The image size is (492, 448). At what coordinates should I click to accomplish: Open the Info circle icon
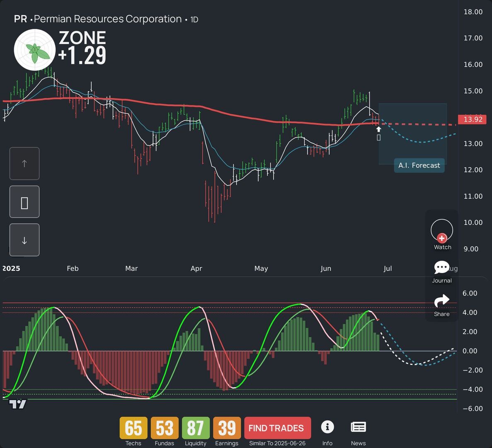[327, 427]
